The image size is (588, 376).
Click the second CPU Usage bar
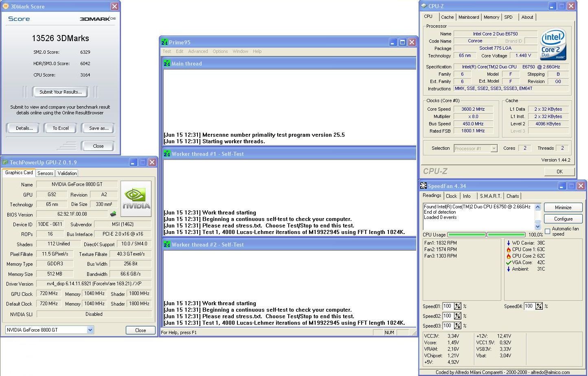click(506, 235)
